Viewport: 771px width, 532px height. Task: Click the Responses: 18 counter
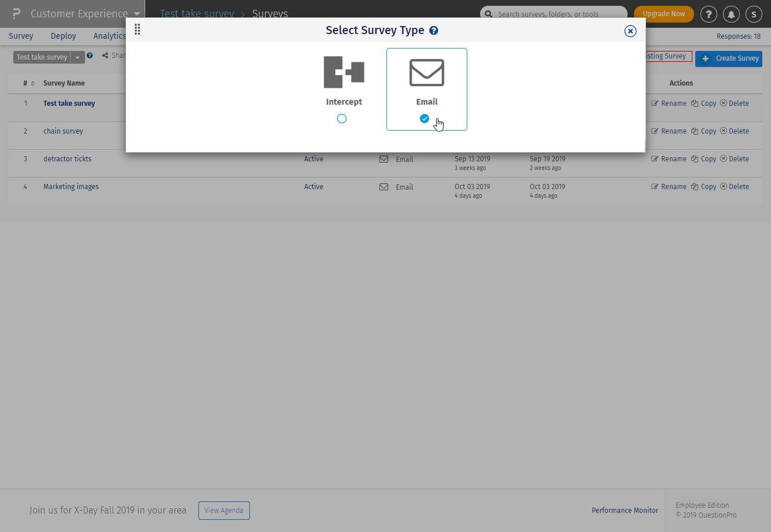739,36
